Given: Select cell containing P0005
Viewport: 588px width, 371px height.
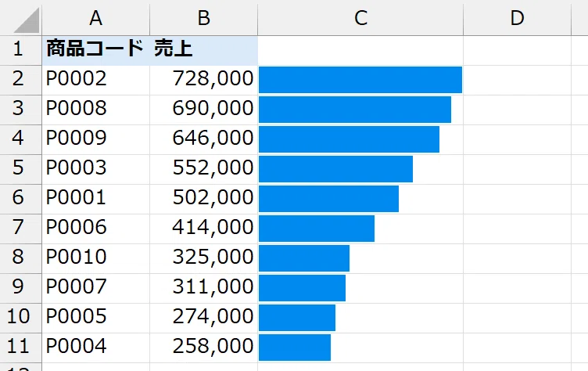Looking at the screenshot, I should point(96,318).
